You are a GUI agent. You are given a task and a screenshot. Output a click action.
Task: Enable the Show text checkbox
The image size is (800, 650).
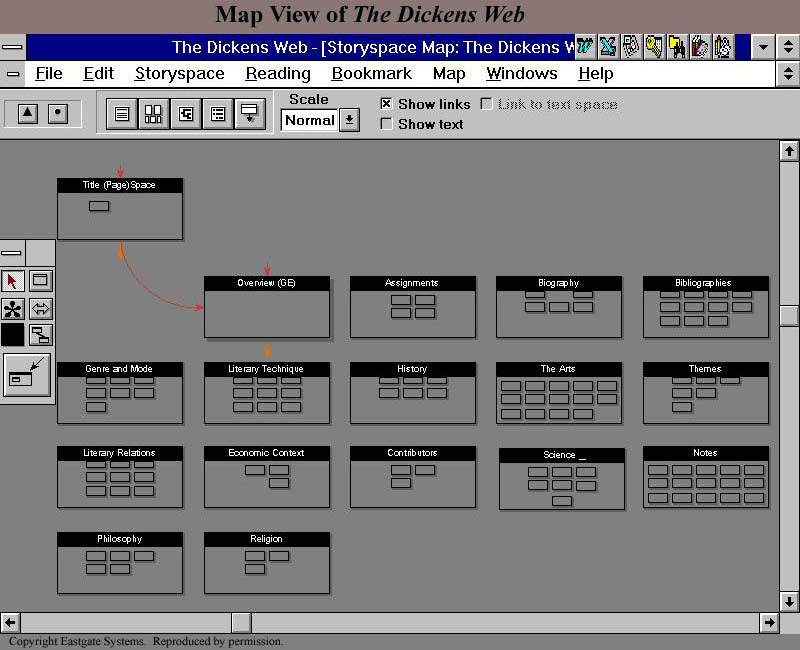coord(386,124)
